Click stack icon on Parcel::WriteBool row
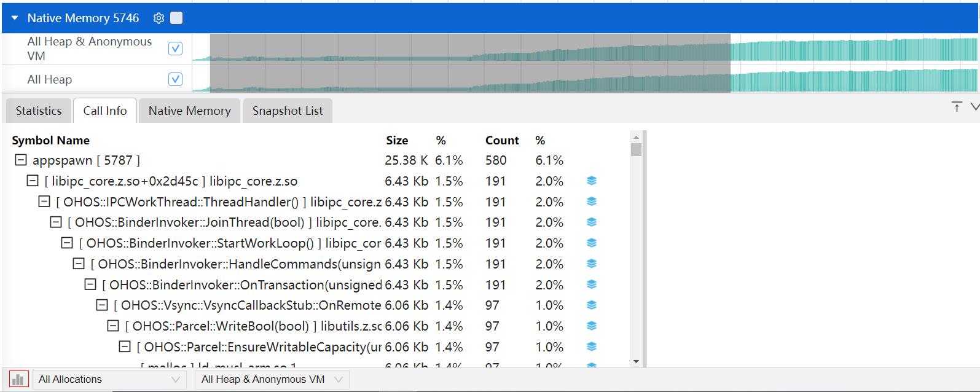 [591, 326]
